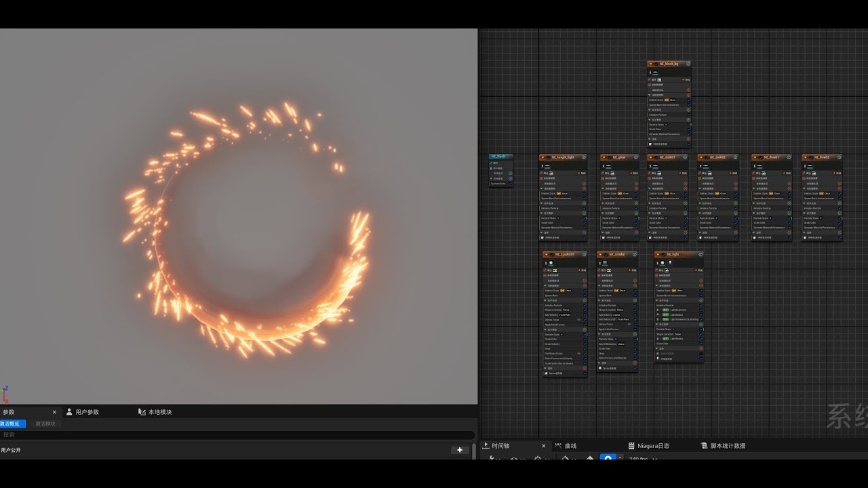Close the 参数 parameters tab
This screenshot has width=868, height=488.
tap(54, 412)
